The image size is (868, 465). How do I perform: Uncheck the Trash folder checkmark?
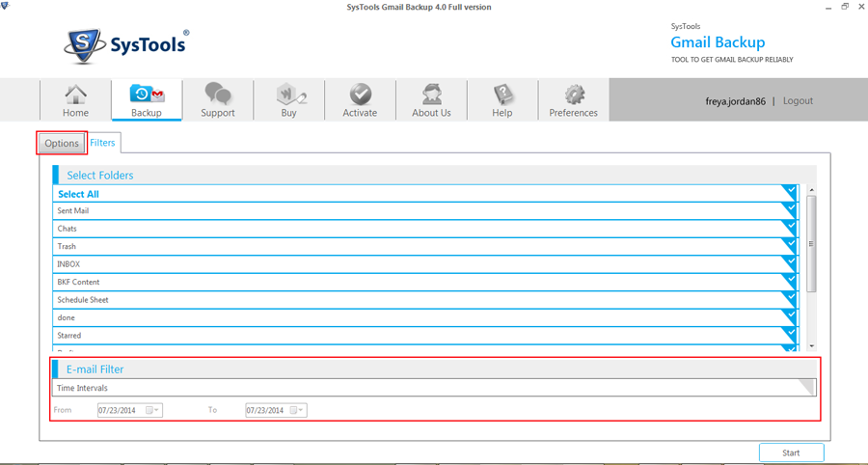click(x=790, y=246)
